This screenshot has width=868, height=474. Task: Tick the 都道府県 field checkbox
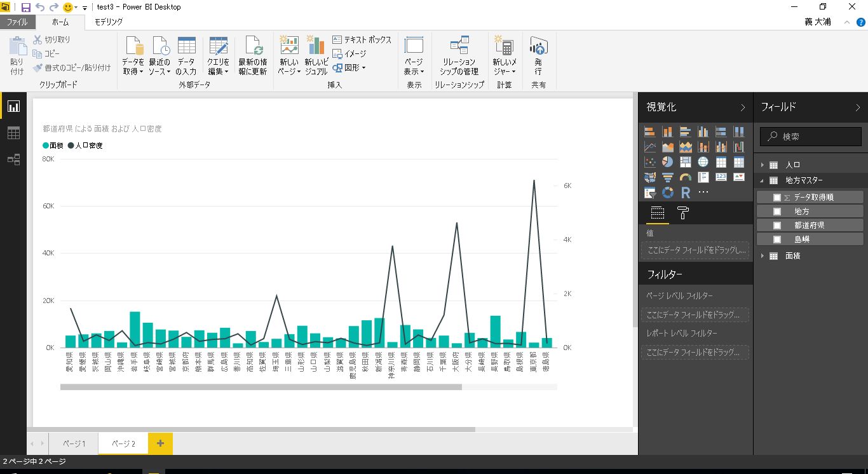coord(776,226)
